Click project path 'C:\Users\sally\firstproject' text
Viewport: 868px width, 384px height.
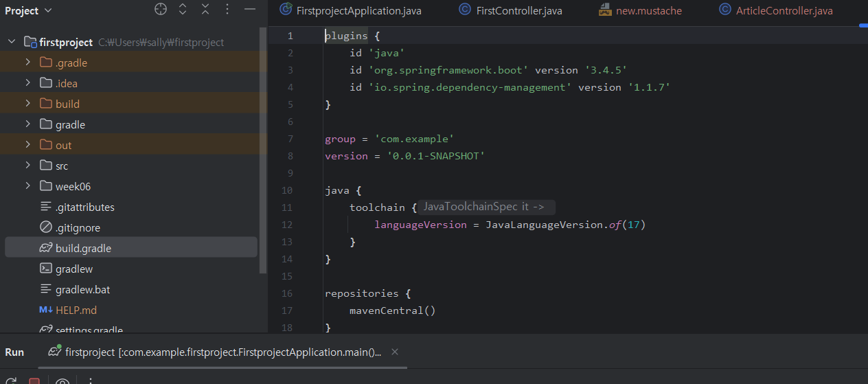(161, 43)
